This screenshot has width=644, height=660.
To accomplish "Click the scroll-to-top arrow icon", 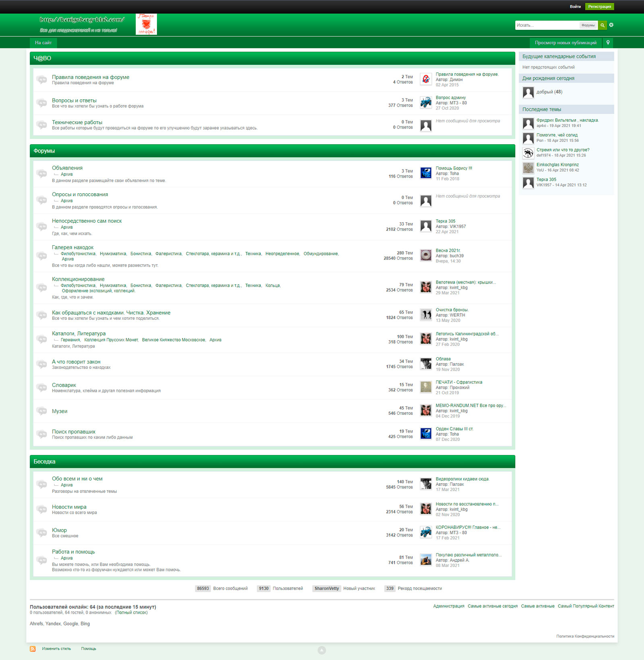I will pos(322,650).
